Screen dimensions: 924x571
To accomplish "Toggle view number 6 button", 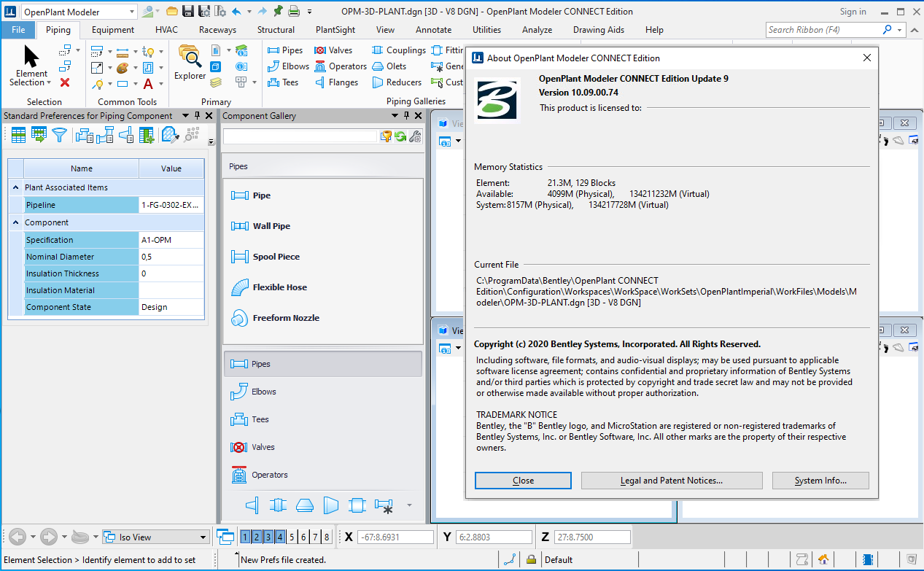I will tap(303, 537).
